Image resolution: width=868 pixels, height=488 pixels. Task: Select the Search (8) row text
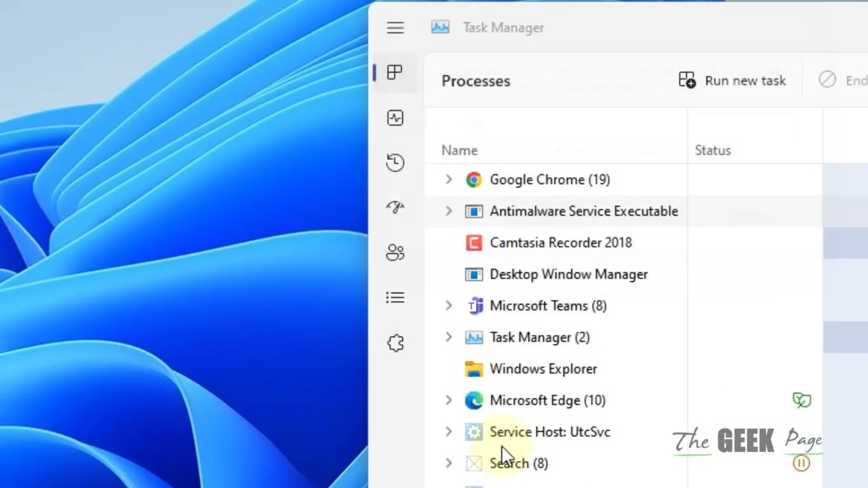pyautogui.click(x=519, y=463)
